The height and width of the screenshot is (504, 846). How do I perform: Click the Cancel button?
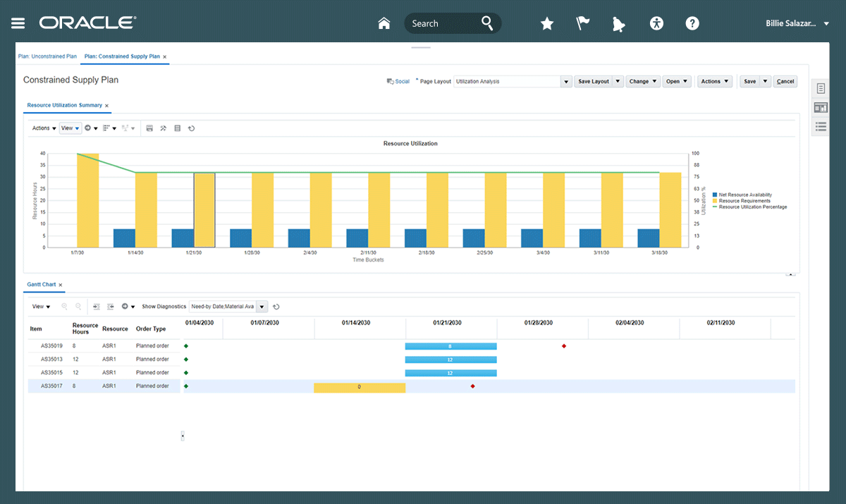pyautogui.click(x=785, y=82)
